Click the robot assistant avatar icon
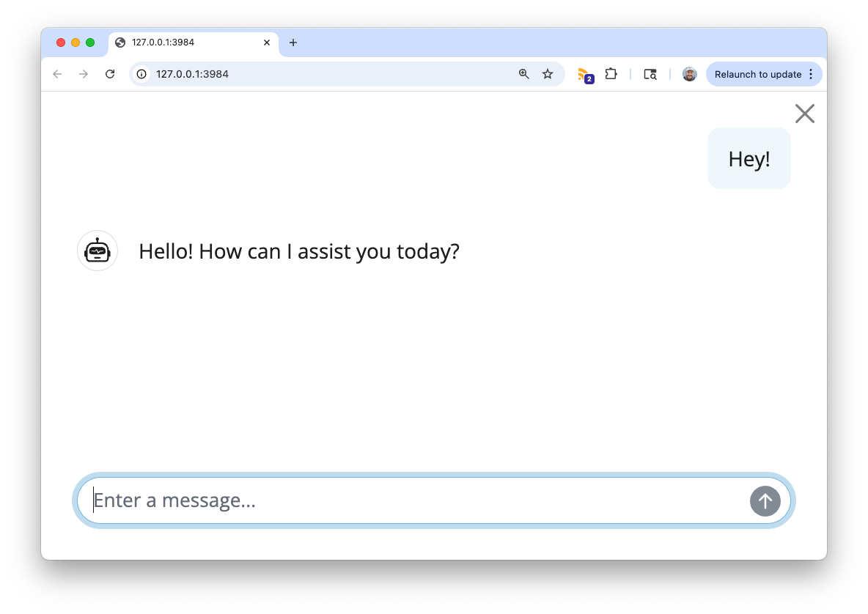 pos(98,250)
